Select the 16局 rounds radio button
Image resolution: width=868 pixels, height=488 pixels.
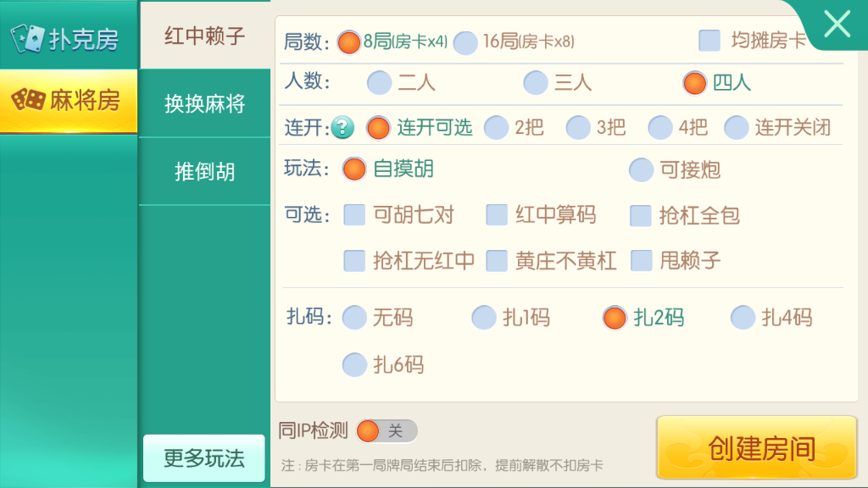[466, 42]
